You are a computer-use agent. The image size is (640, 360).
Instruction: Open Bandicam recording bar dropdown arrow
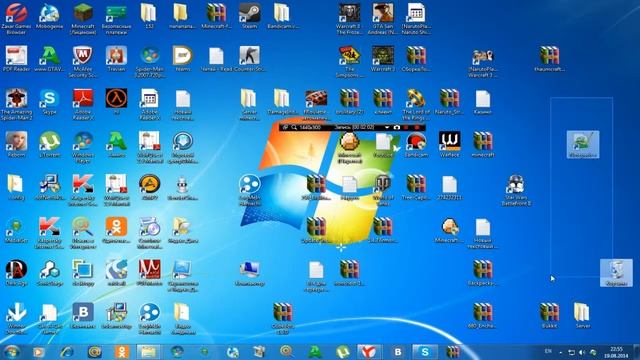click(387, 128)
